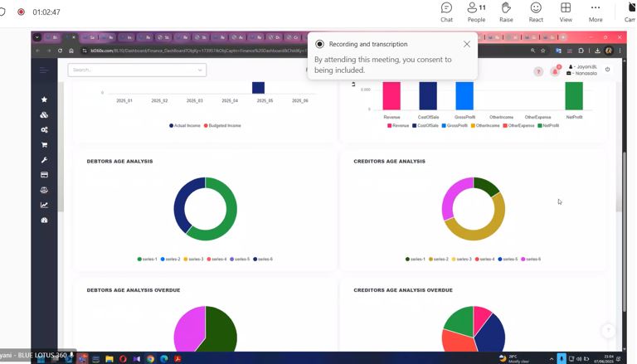The image size is (637, 364).
Task: Open File Explorer from the taskbar
Action: tap(109, 359)
